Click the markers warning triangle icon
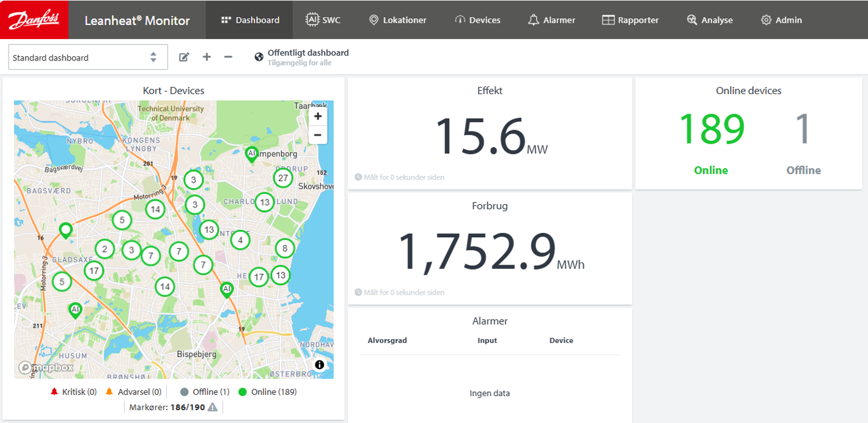 (213, 407)
